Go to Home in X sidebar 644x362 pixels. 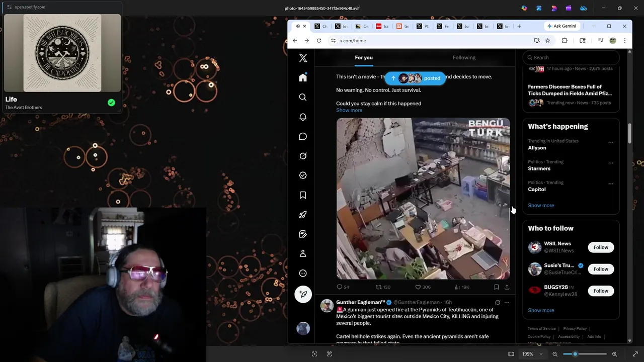tap(303, 77)
